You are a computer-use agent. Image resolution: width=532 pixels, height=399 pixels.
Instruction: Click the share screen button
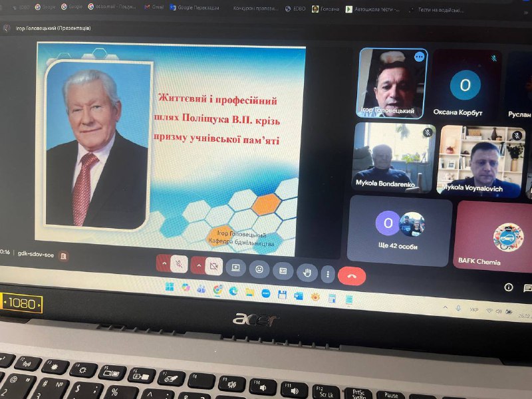tap(235, 267)
